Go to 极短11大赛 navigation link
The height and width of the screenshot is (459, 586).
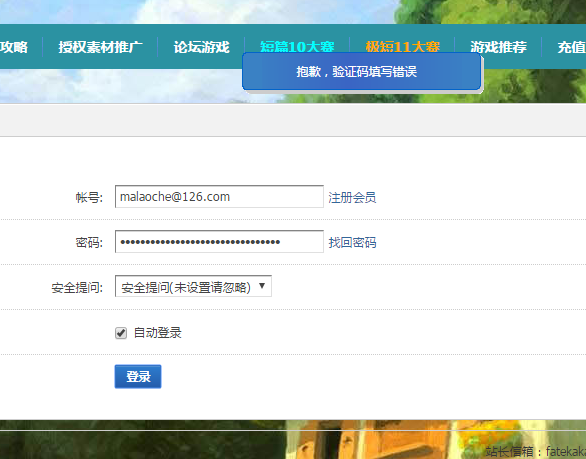tap(403, 47)
